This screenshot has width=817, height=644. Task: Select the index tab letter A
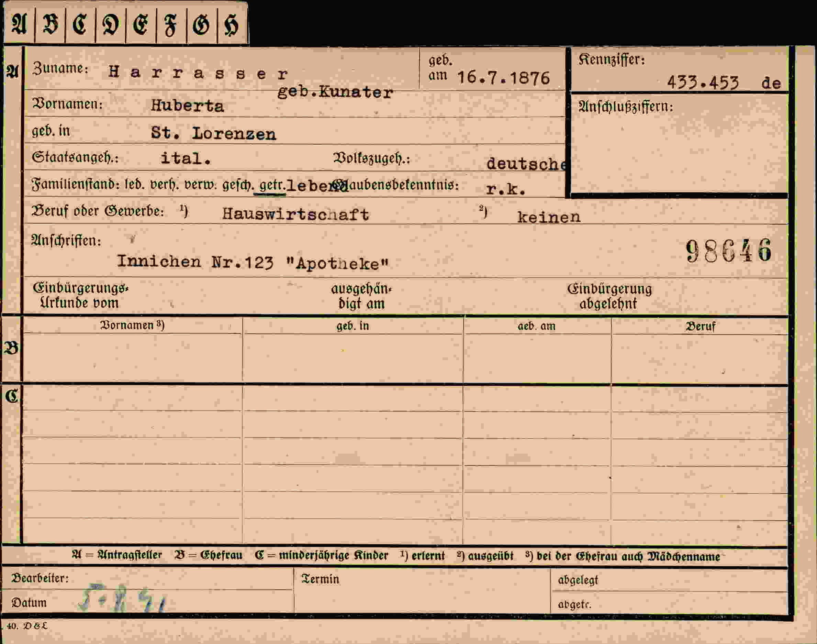click(x=19, y=24)
